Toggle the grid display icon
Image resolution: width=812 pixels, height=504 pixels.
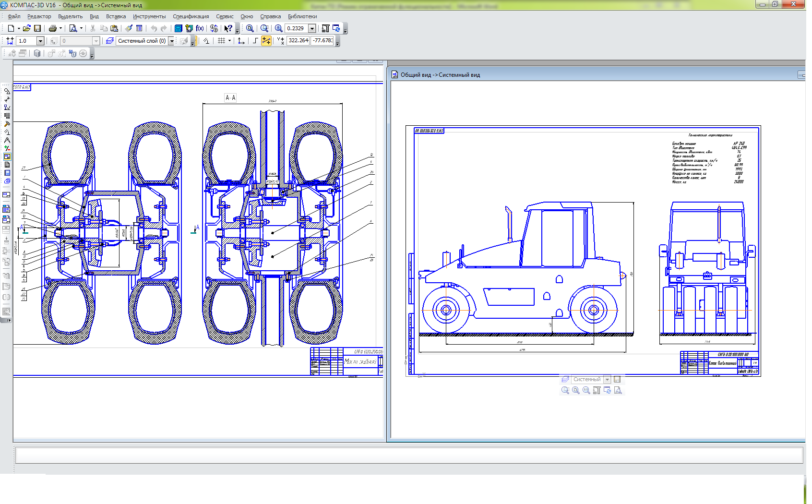(x=221, y=41)
